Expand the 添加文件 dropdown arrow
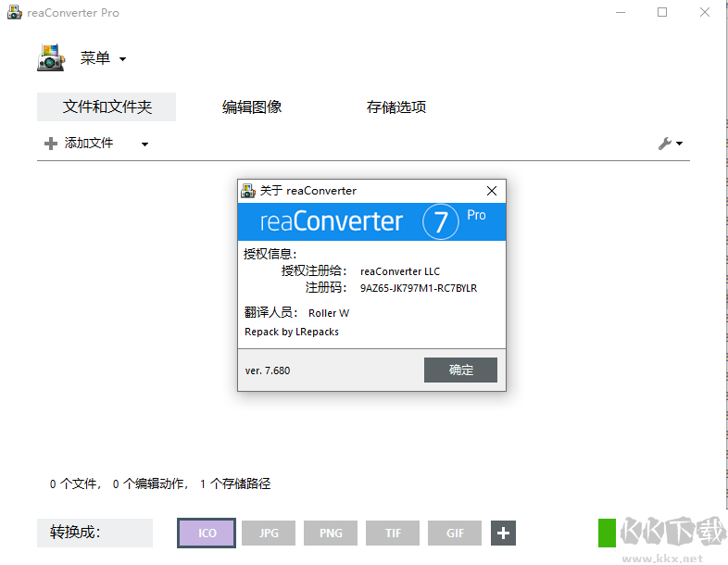The image size is (728, 565). [x=144, y=144]
